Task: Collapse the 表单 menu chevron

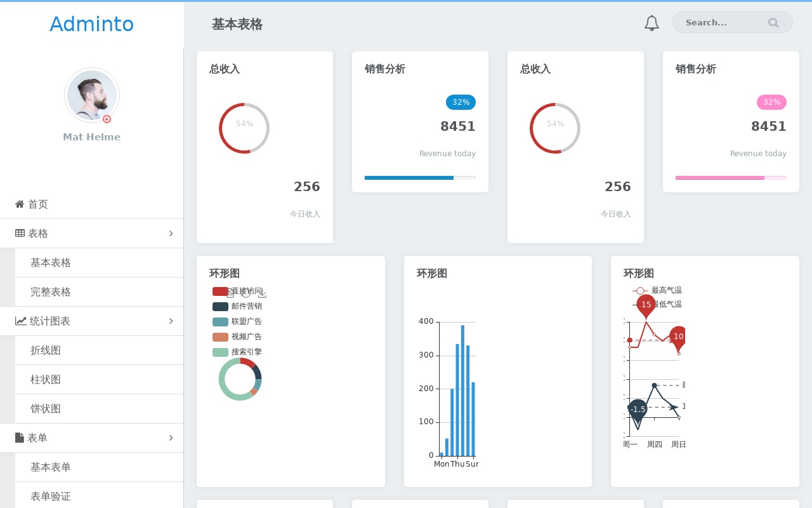Action: click(171, 438)
